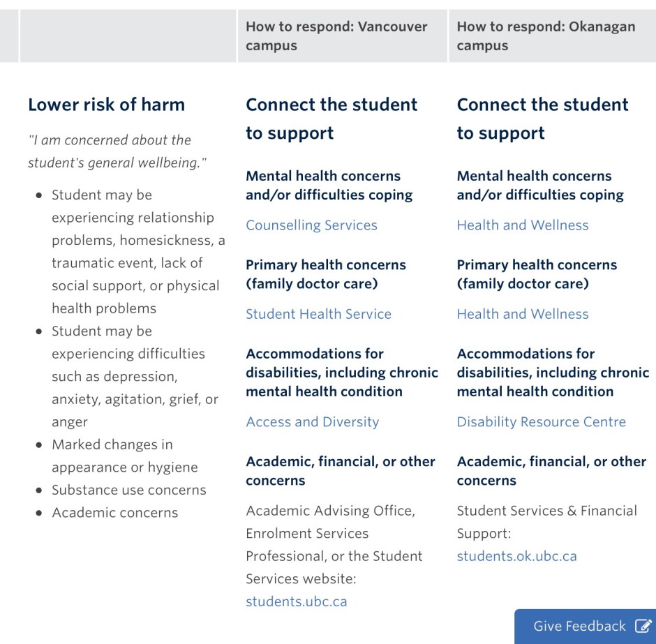The image size is (656, 644).
Task: Click the pencil icon in Give Feedback
Action: pyautogui.click(x=643, y=626)
